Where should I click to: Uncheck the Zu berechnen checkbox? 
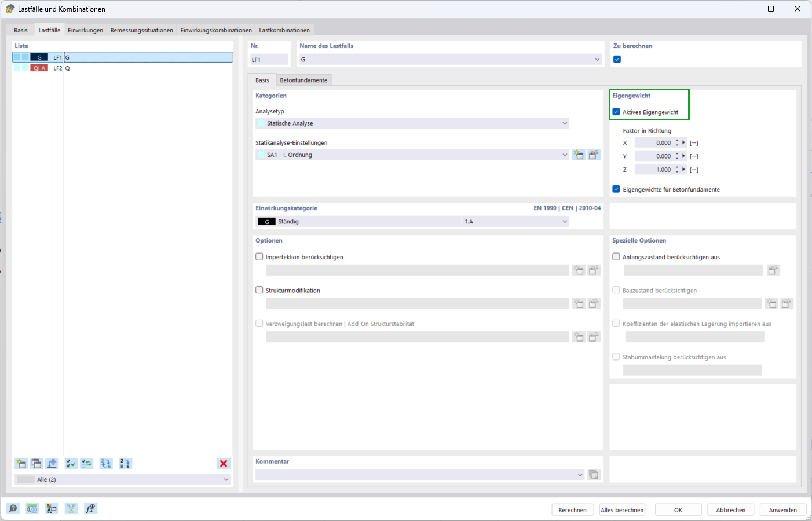(x=617, y=59)
